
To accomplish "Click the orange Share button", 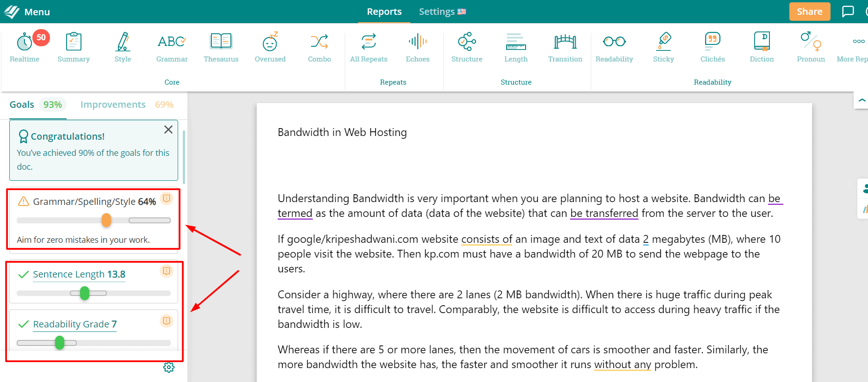I will (809, 12).
